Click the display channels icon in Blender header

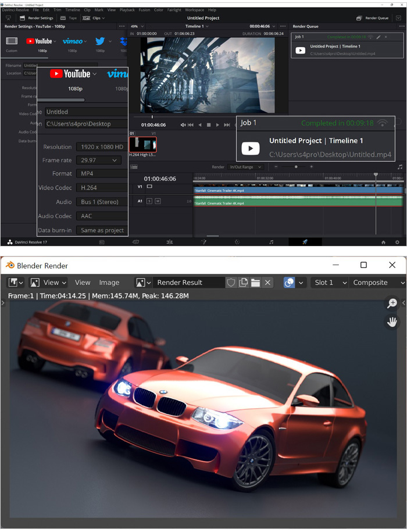coord(289,283)
